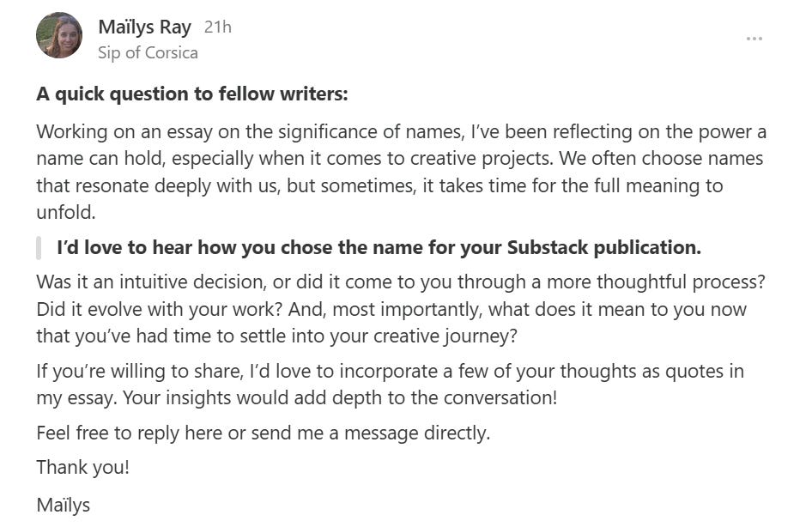Click the line starting 'Did it evolve with your work'
Screen dimensions: 812x527
click(x=391, y=309)
